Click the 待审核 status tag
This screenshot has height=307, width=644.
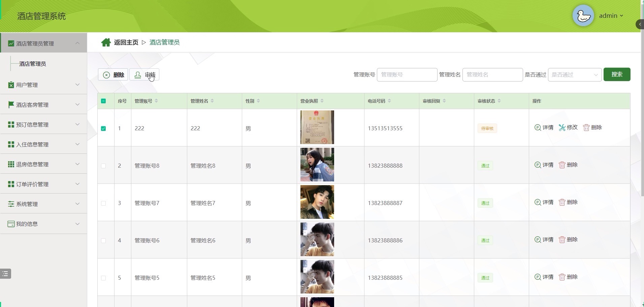click(x=487, y=128)
